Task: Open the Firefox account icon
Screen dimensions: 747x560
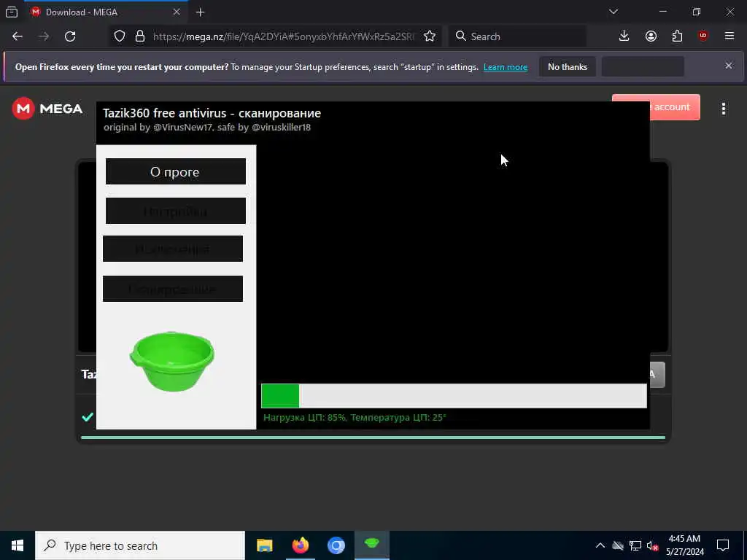Action: (x=651, y=36)
